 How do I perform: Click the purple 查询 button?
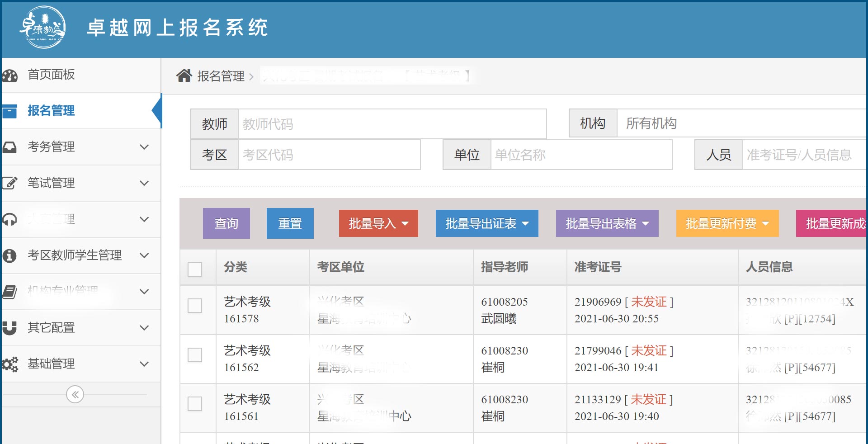pos(226,223)
